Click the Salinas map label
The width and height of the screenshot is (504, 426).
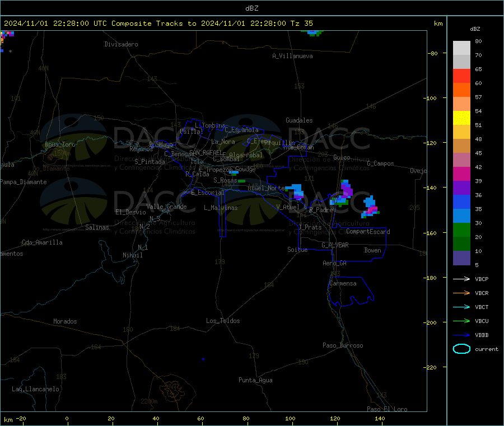[x=97, y=227]
